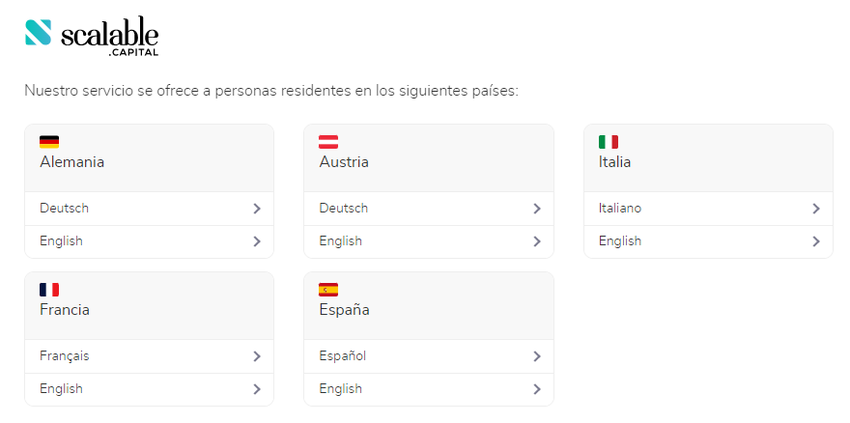Click chevron beside Francia Français
The height and width of the screenshot is (423, 850).
(257, 356)
